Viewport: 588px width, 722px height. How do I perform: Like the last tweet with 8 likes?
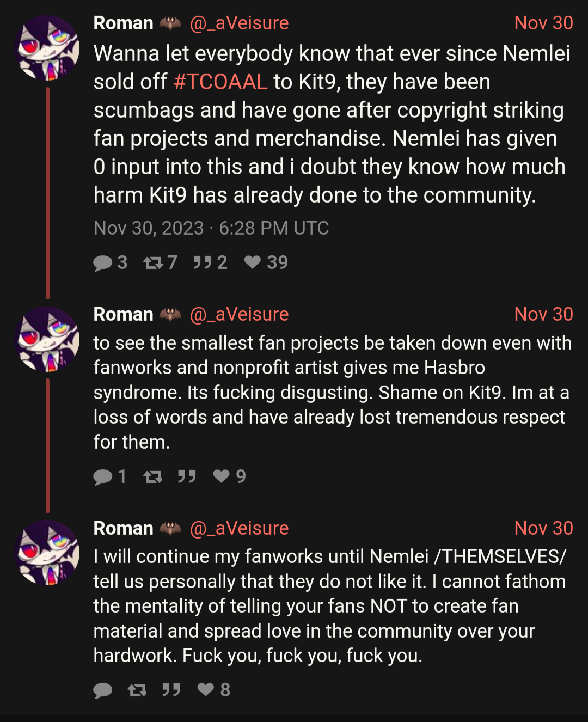[206, 690]
